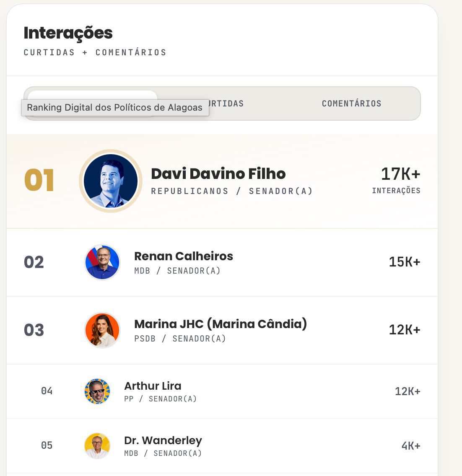Viewport: 462px width, 476px height.
Task: Click the gold 01 rank number
Action: click(x=39, y=180)
